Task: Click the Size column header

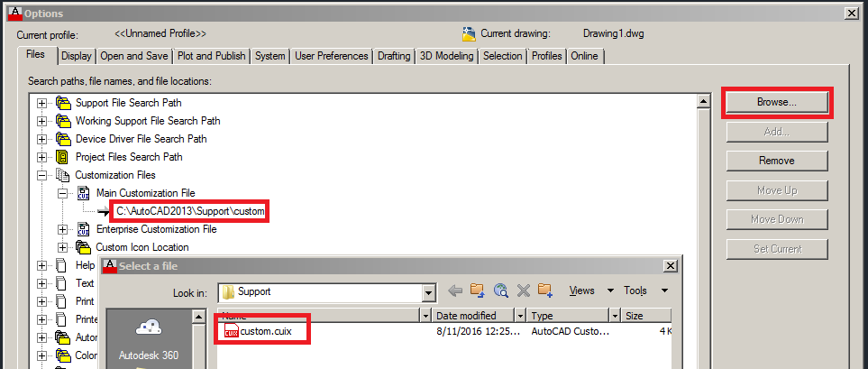Action: [x=646, y=316]
